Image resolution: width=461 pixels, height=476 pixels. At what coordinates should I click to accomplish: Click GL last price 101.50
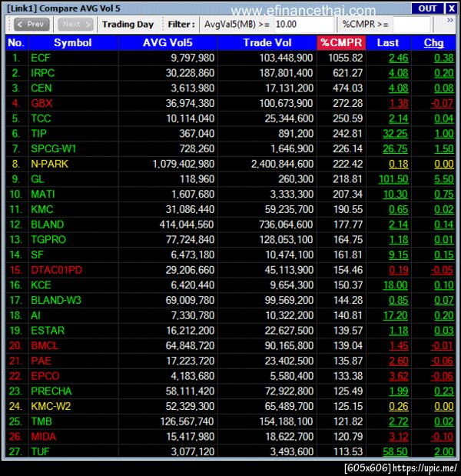point(393,179)
